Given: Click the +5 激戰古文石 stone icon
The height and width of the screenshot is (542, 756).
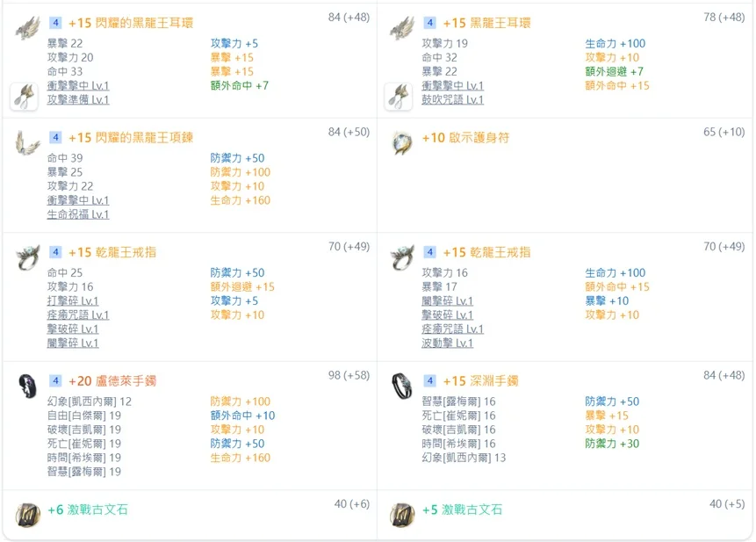Looking at the screenshot, I should (x=402, y=515).
